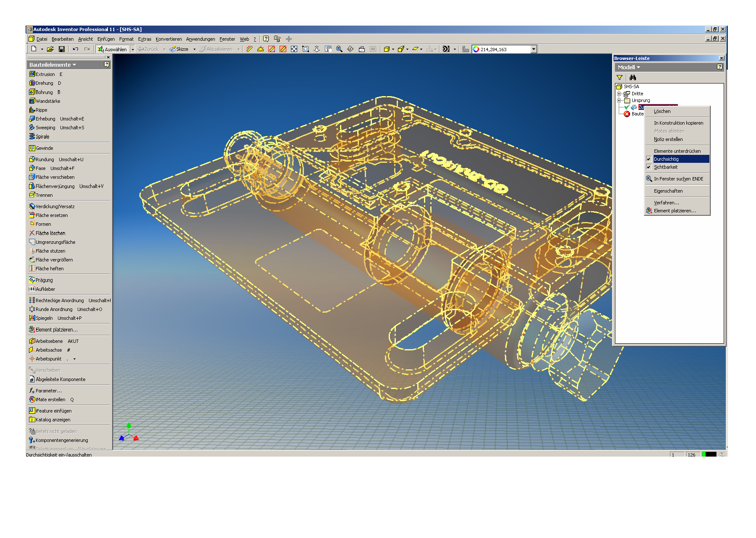Screen dimensions: 756x538
Task: Click the binoculars search icon in browser
Action: point(633,78)
